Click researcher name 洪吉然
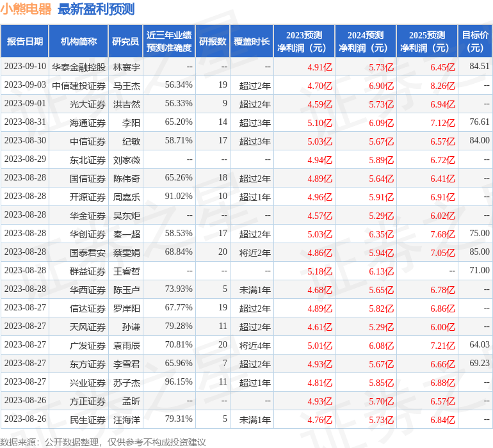Screen dimensions: 493x448 point(127,104)
